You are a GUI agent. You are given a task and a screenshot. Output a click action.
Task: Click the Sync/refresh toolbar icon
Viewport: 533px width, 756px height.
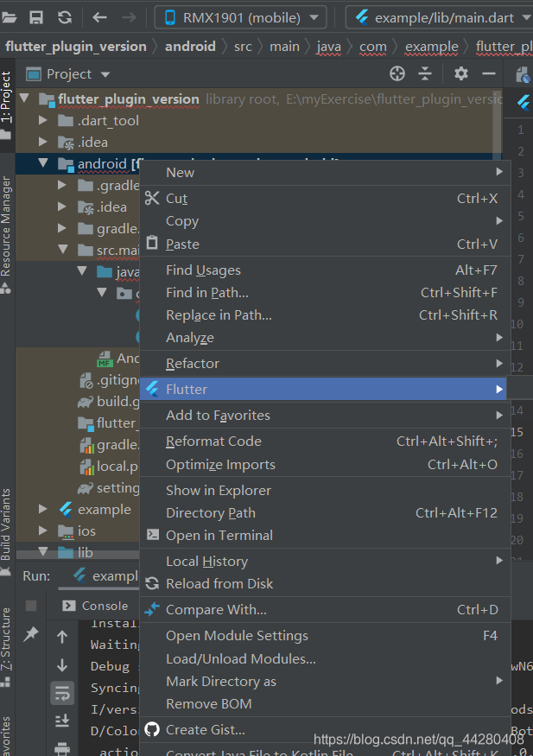point(65,18)
